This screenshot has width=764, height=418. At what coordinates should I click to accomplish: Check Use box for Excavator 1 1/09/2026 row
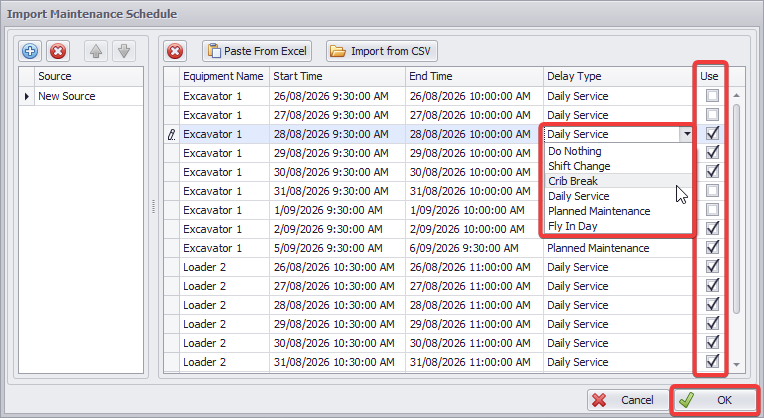coord(712,209)
